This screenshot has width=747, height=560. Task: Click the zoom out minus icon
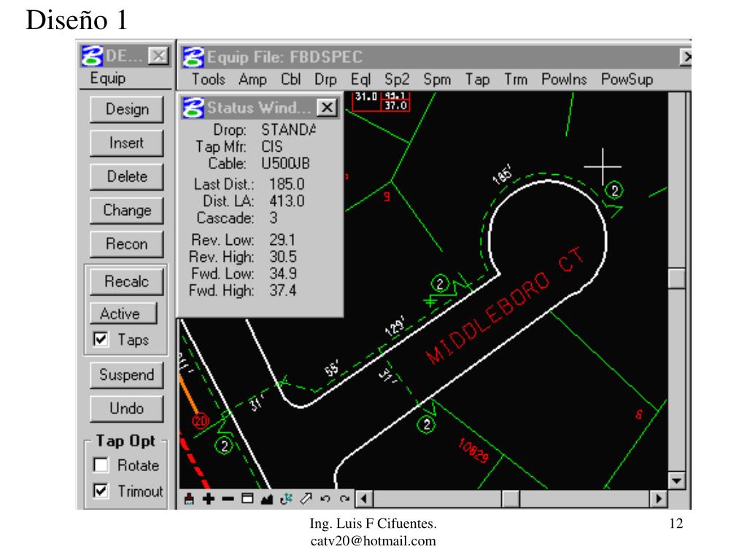pyautogui.click(x=228, y=499)
